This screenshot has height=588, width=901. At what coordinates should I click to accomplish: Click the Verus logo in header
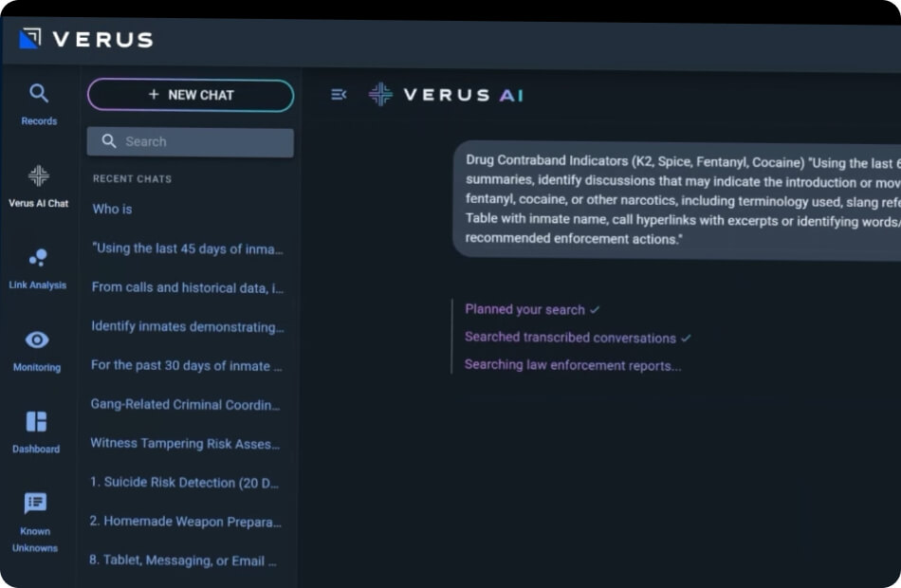pos(86,39)
